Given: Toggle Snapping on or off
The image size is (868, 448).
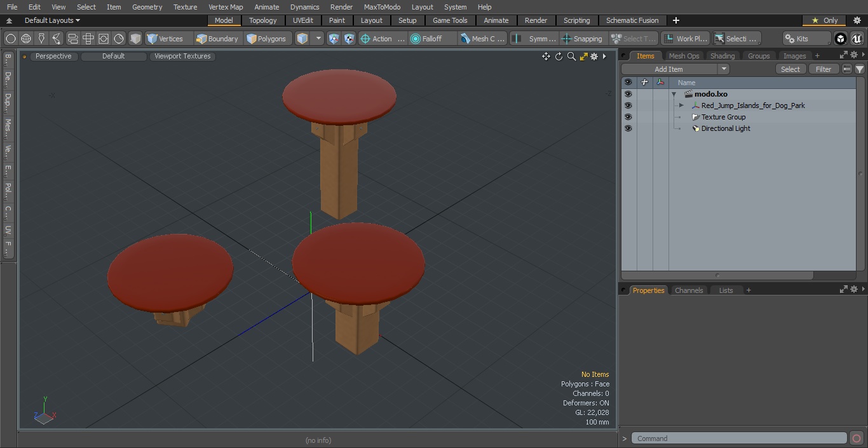Looking at the screenshot, I should pyautogui.click(x=583, y=39).
